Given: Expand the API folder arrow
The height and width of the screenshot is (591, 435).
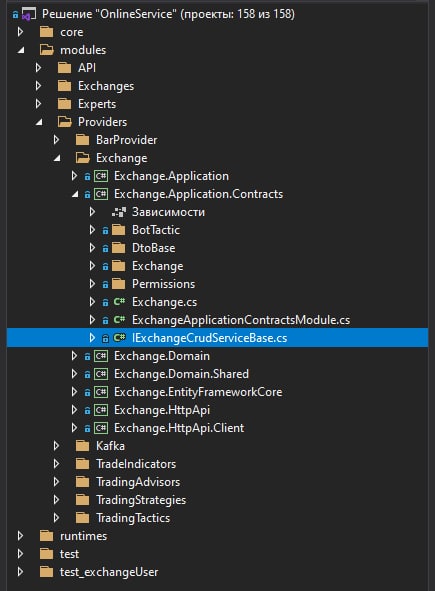Looking at the screenshot, I should tap(38, 68).
